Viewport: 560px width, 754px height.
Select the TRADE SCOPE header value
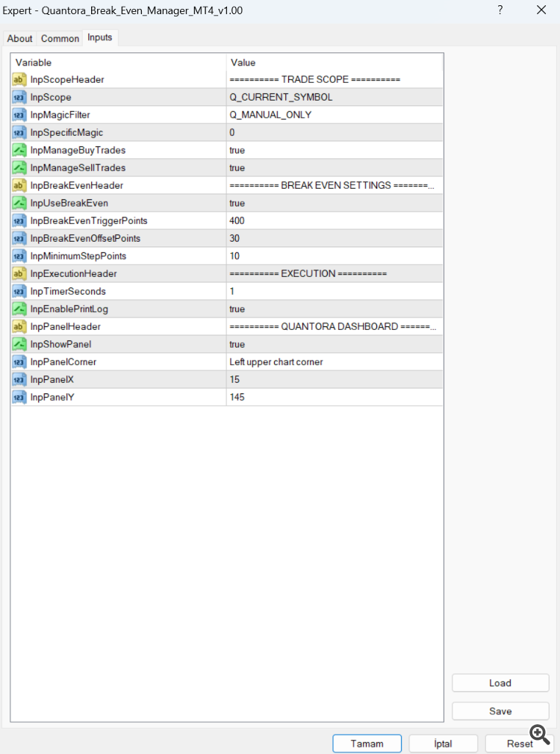pos(335,79)
